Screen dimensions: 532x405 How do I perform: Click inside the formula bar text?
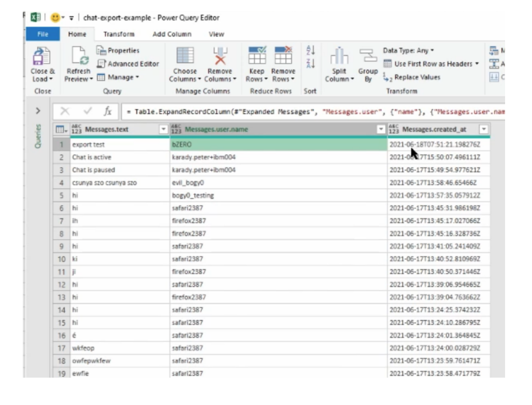(314, 112)
